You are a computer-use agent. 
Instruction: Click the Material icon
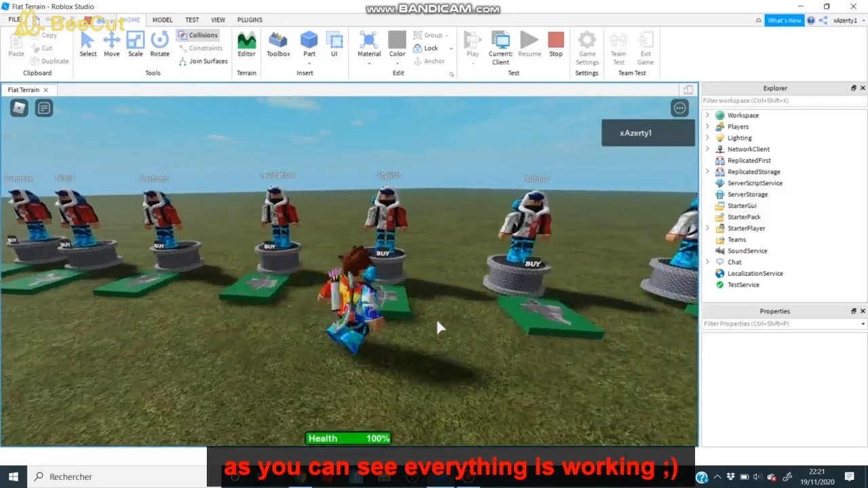click(369, 40)
